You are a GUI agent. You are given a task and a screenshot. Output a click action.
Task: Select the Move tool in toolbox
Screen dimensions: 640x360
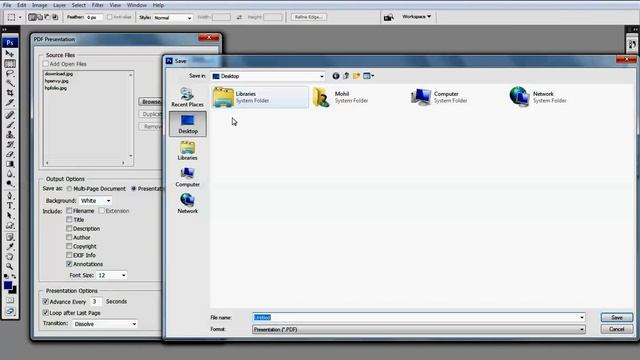10,53
